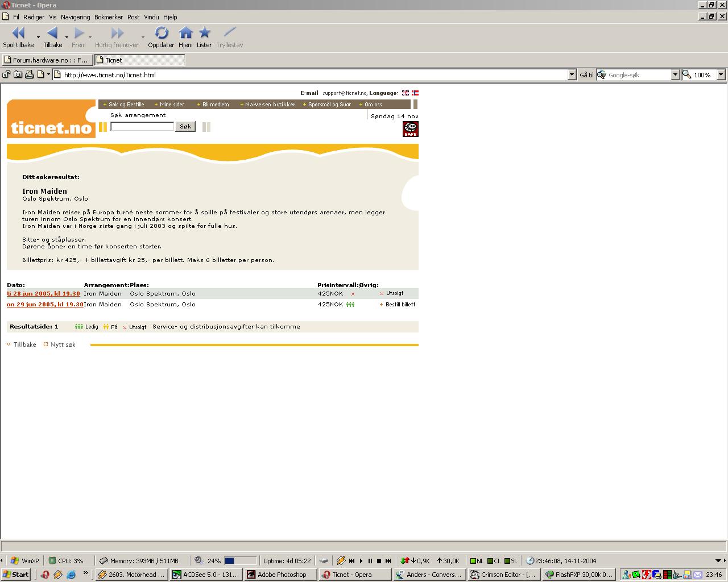Open Mine sider site menu
728x582 pixels.
point(169,105)
